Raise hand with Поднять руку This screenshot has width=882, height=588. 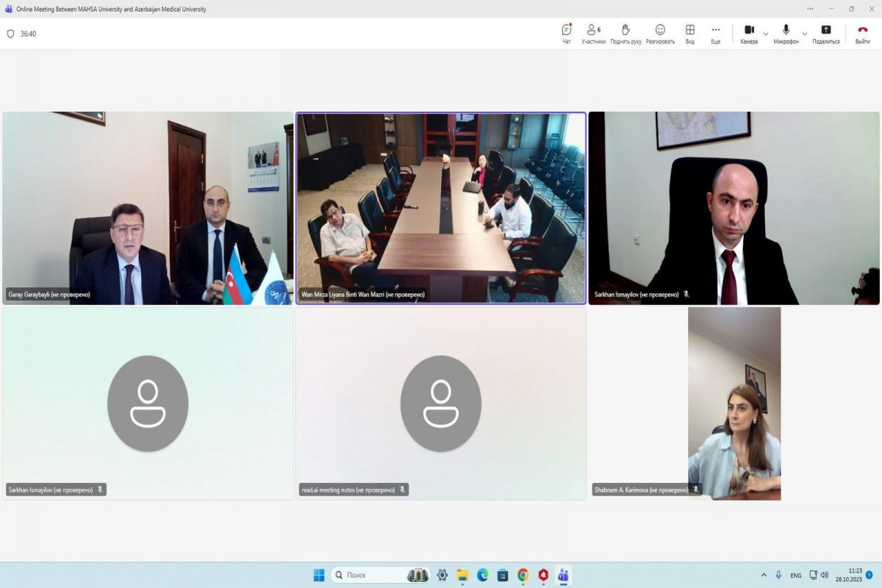[625, 33]
